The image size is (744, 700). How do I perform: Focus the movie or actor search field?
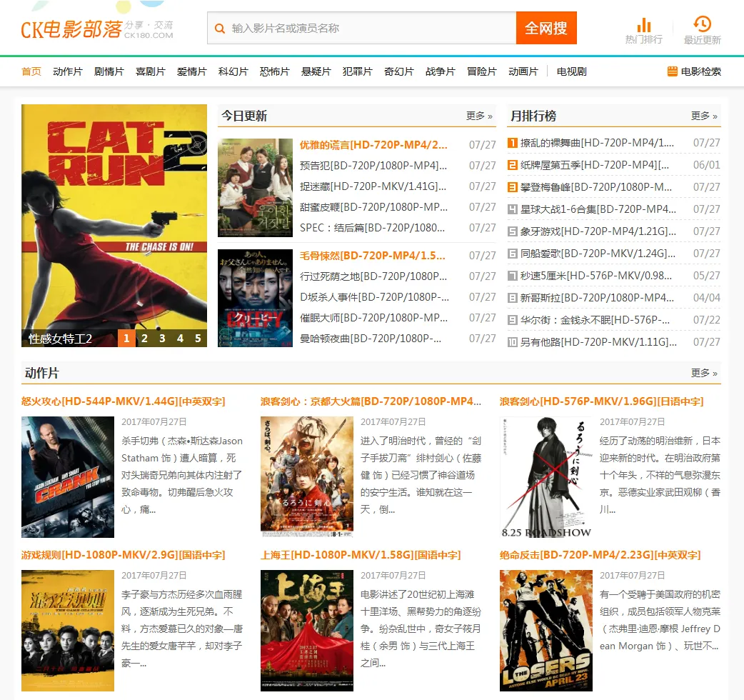tap(361, 29)
